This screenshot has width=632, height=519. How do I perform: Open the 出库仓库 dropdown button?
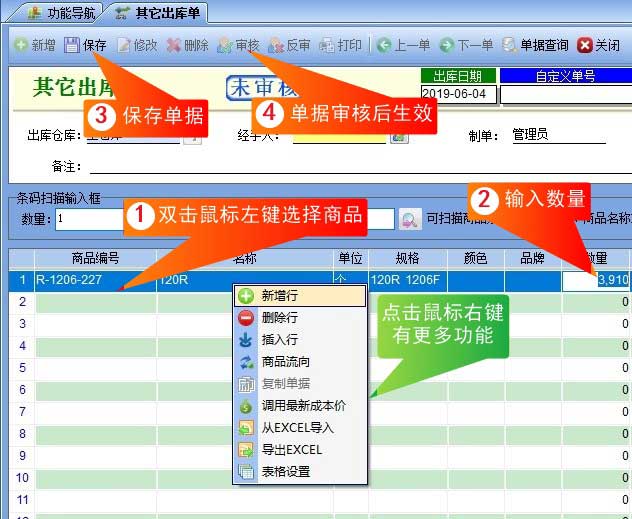pyautogui.click(x=193, y=140)
